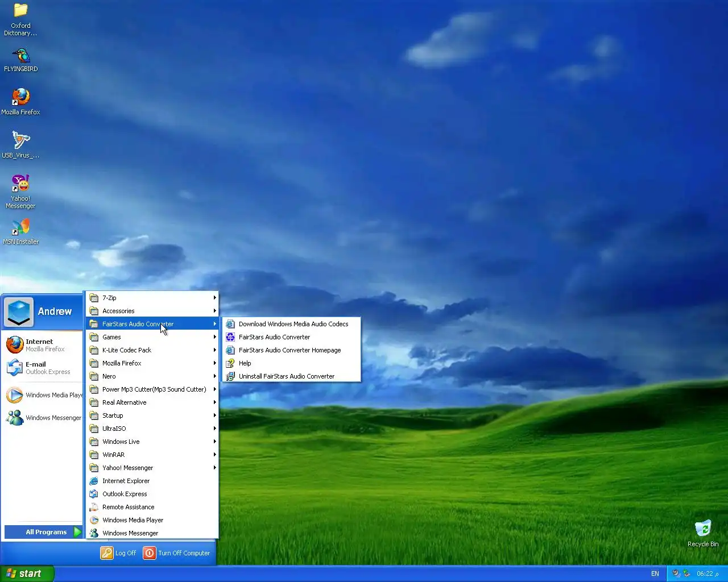Click the FairStars Audio Converter app icon
Screen dimensions: 728x582
[x=230, y=337]
